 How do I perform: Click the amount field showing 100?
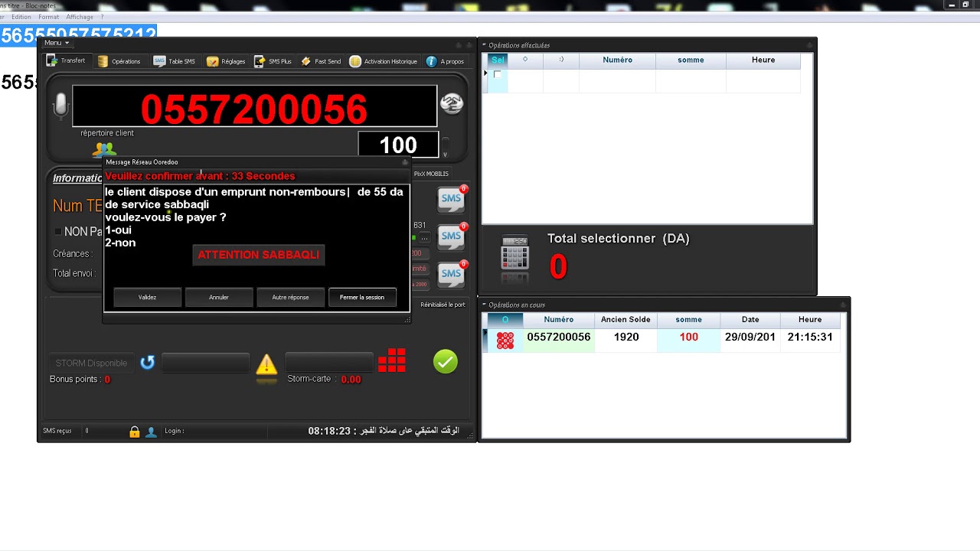[398, 145]
